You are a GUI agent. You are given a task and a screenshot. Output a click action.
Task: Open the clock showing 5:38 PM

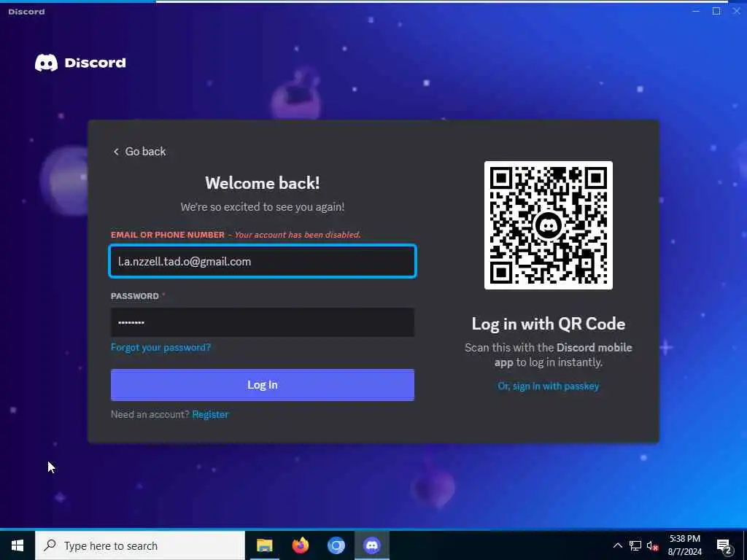click(684, 545)
